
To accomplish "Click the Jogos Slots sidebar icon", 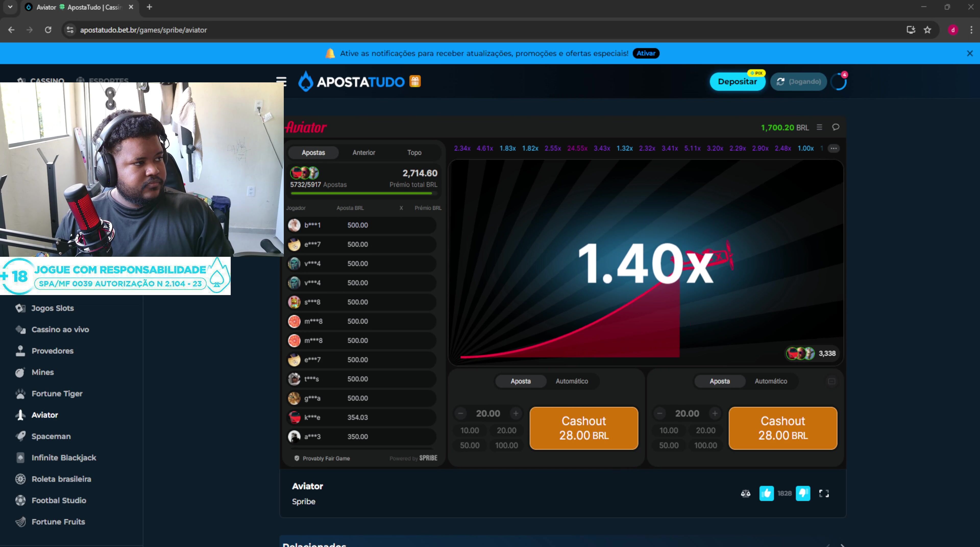I will [20, 308].
